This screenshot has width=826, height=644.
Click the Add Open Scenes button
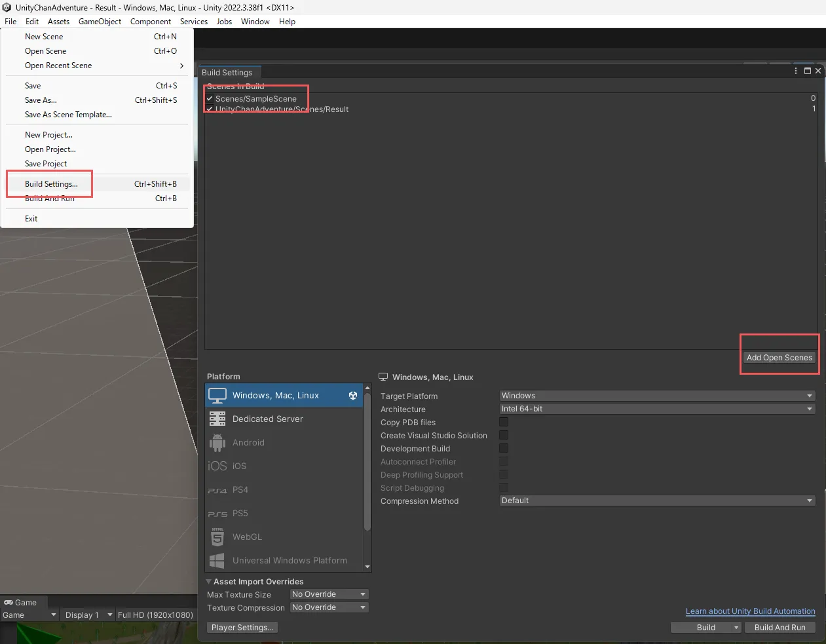pyautogui.click(x=779, y=358)
